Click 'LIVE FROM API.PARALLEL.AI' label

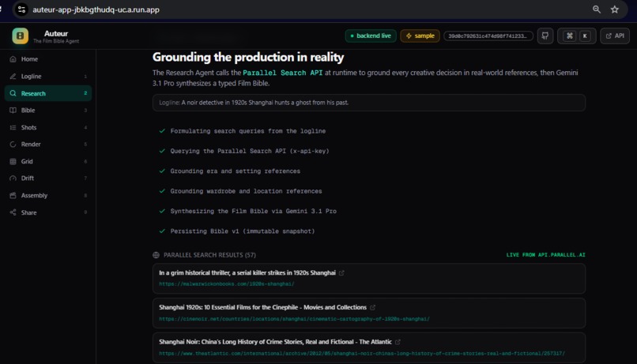(545, 255)
